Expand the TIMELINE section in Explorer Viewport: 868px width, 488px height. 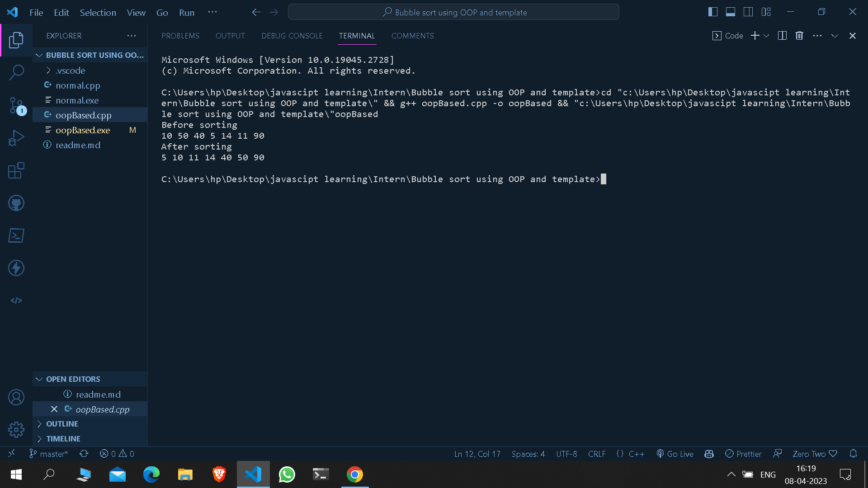click(63, 438)
